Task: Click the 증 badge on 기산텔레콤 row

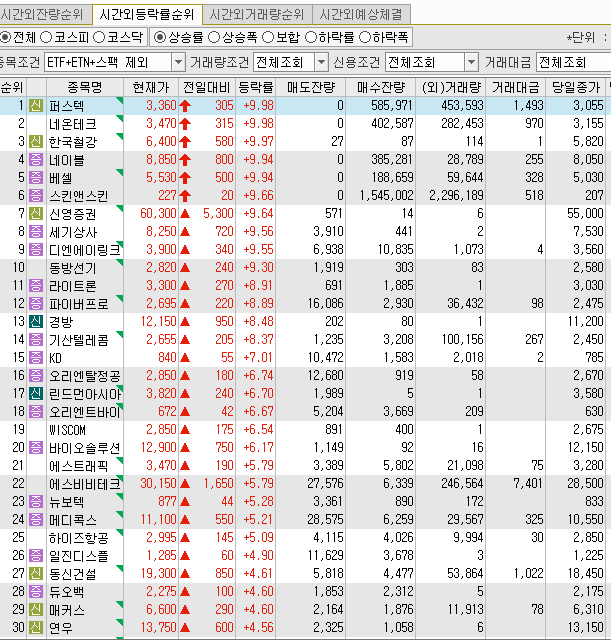Action: pos(36,340)
